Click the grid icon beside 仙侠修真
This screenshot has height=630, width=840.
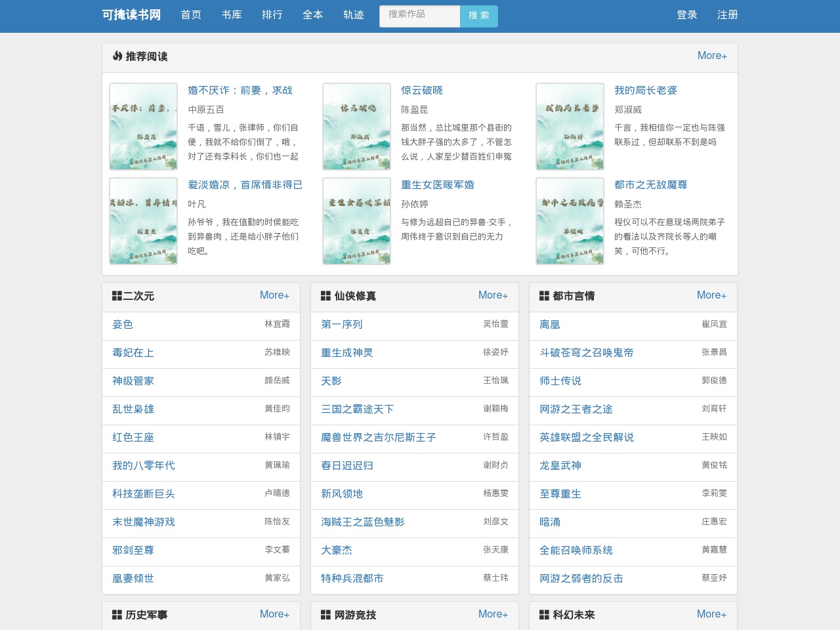click(325, 296)
